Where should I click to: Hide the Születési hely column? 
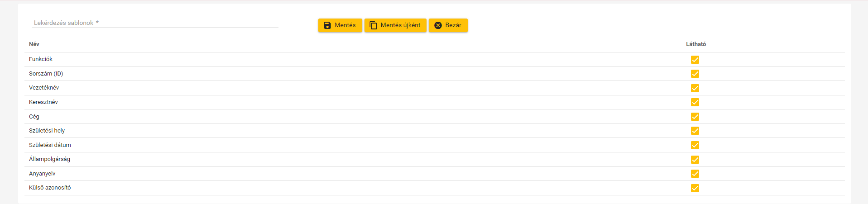695,131
